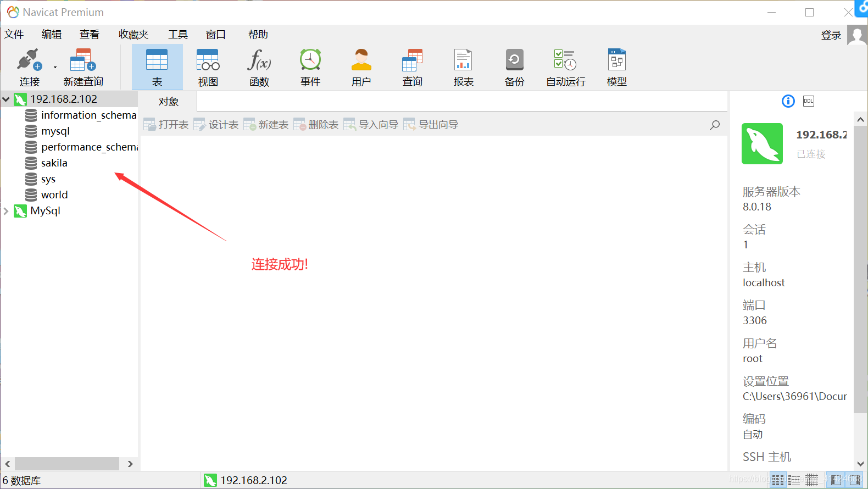Image resolution: width=868 pixels, height=489 pixels.
Task: Open the Report (报表) toolbar icon
Action: pyautogui.click(x=463, y=60)
